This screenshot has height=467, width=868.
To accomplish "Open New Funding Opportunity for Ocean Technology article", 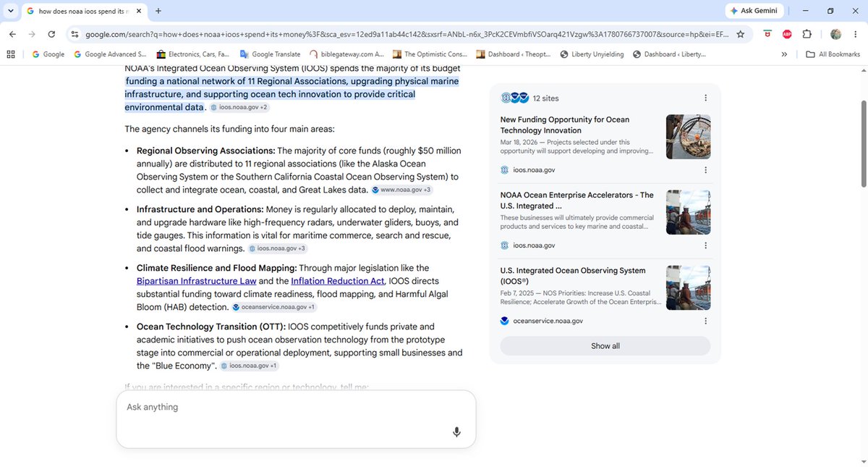I will (x=565, y=125).
